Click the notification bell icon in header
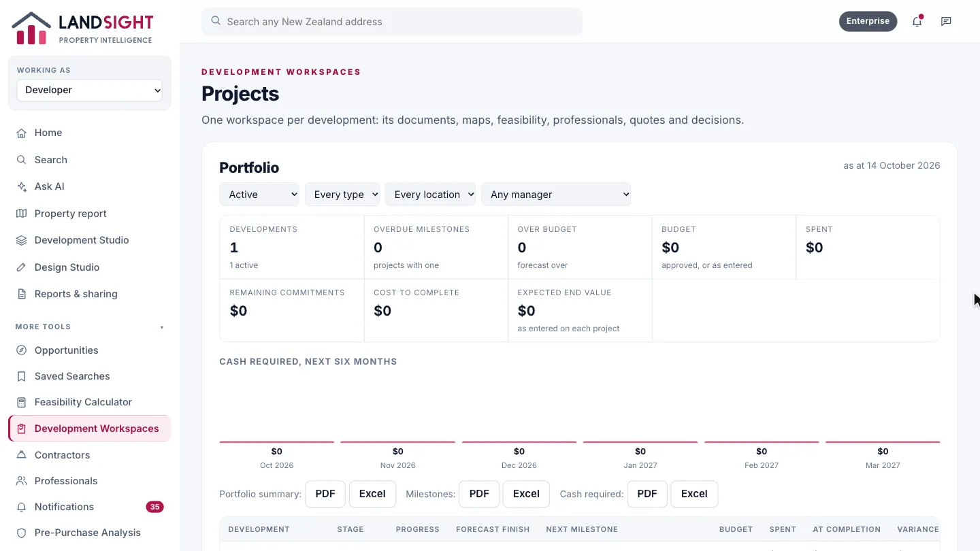The width and height of the screenshot is (980, 551). point(917,21)
